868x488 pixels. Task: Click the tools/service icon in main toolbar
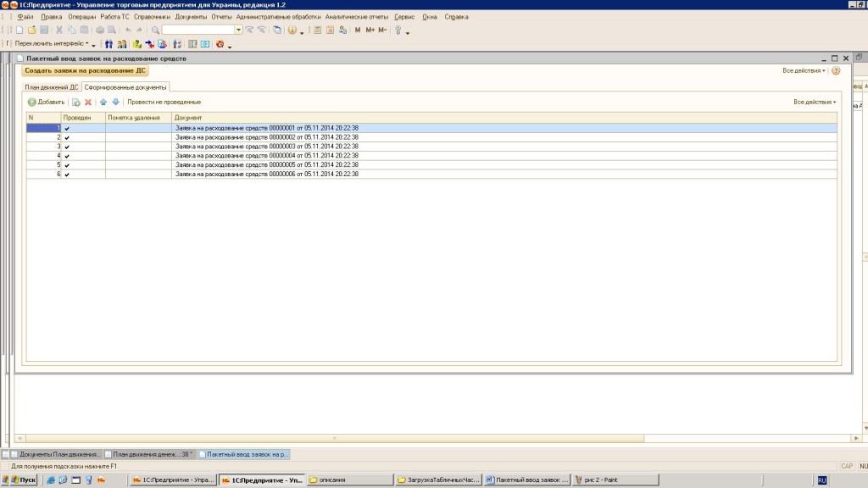pyautogui.click(x=398, y=30)
